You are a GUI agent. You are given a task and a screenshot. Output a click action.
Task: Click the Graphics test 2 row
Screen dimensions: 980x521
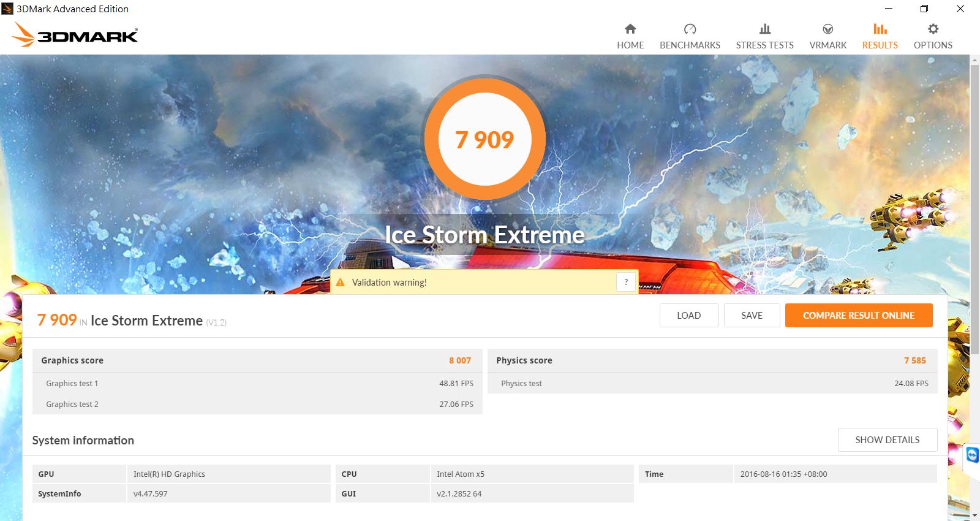(257, 404)
